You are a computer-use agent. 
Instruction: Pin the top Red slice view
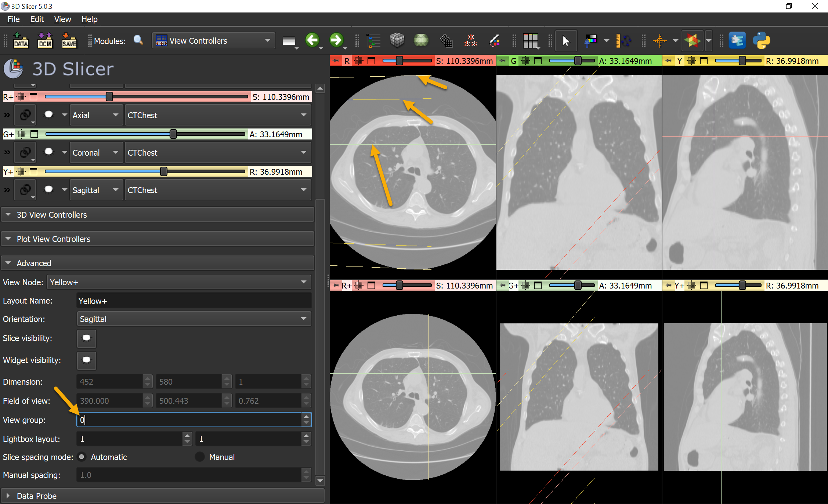coord(336,61)
